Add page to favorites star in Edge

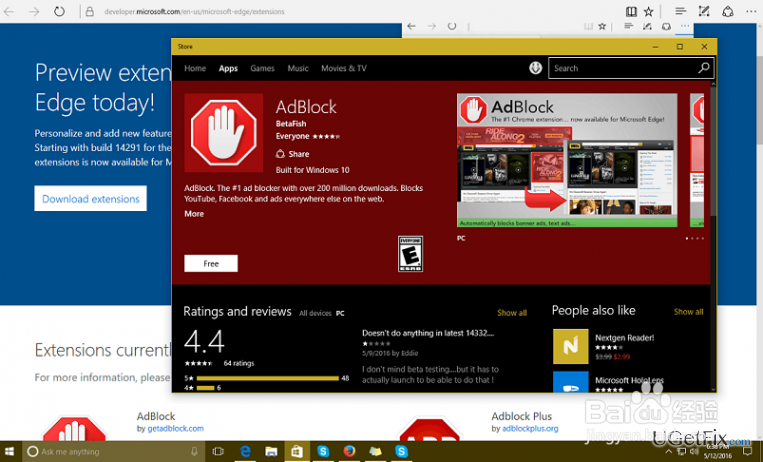(649, 12)
